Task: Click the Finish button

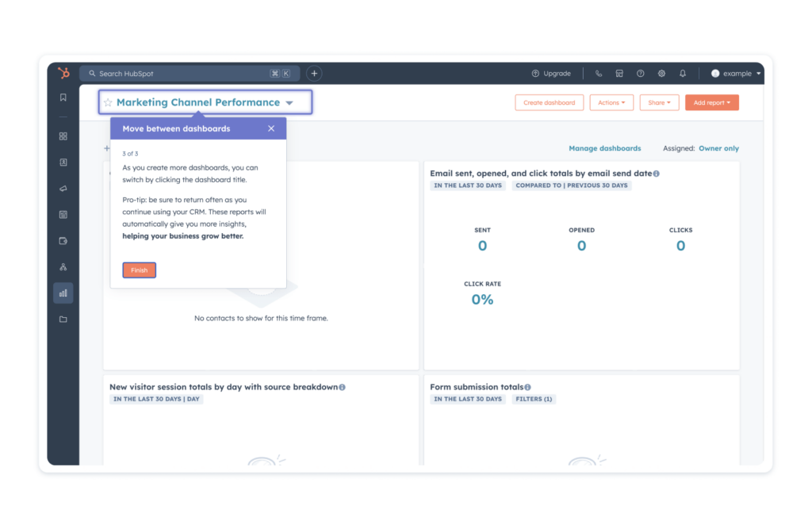Action: (x=140, y=270)
